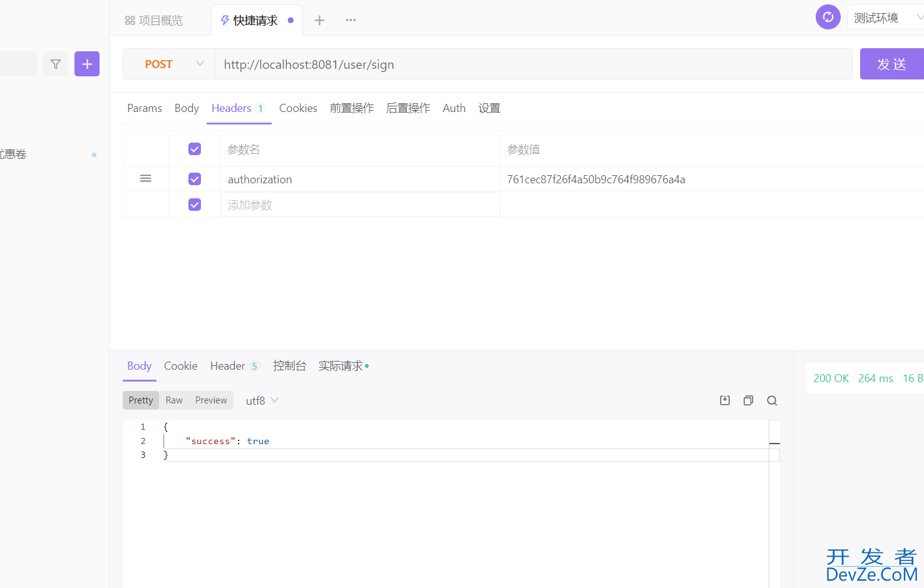The width and height of the screenshot is (924, 588).
Task: Click the authorization parameter name cell
Action: [361, 180]
